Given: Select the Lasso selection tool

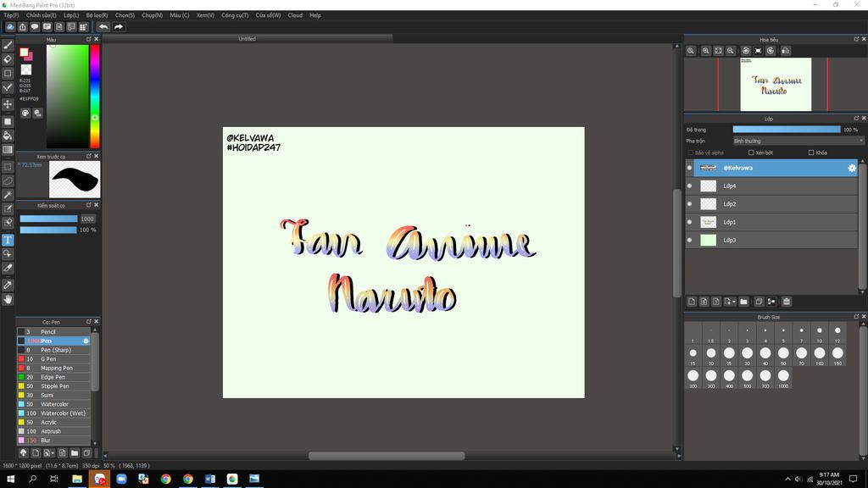Looking at the screenshot, I should [8, 181].
